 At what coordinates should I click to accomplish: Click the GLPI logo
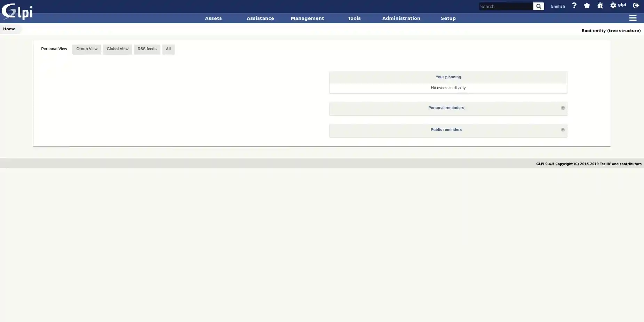click(x=17, y=11)
